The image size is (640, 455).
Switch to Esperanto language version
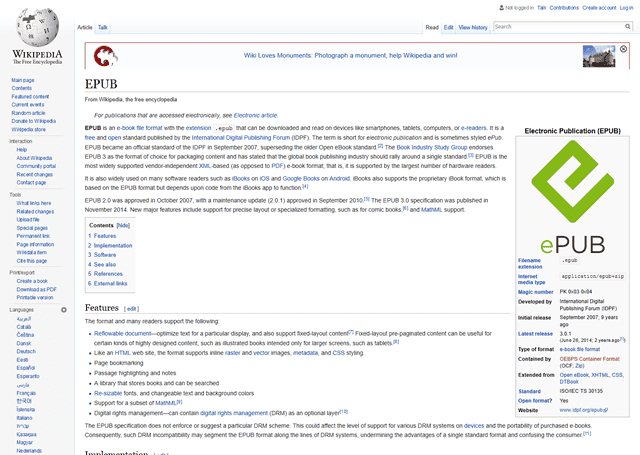tap(28, 376)
